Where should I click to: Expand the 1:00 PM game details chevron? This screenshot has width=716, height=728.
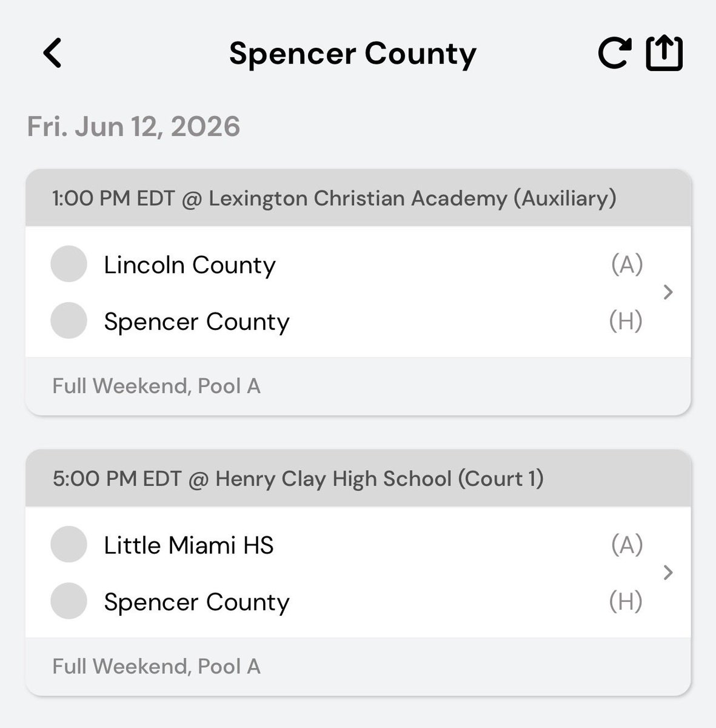(x=668, y=292)
